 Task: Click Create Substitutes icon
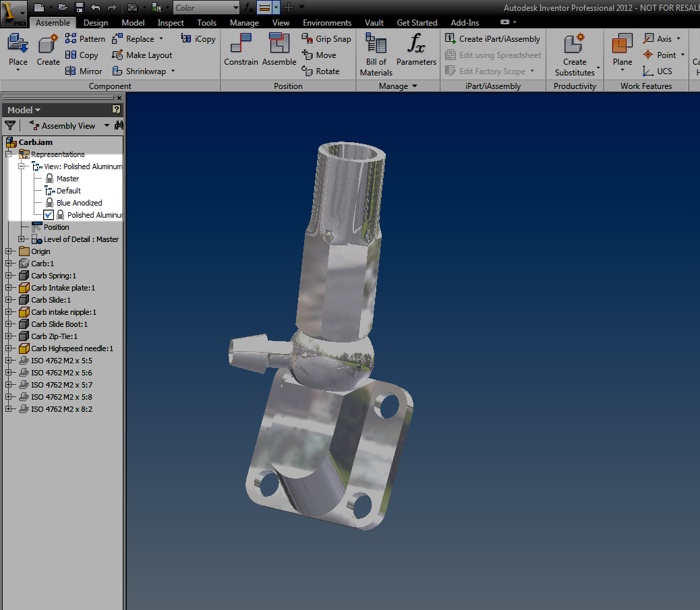coord(575,44)
